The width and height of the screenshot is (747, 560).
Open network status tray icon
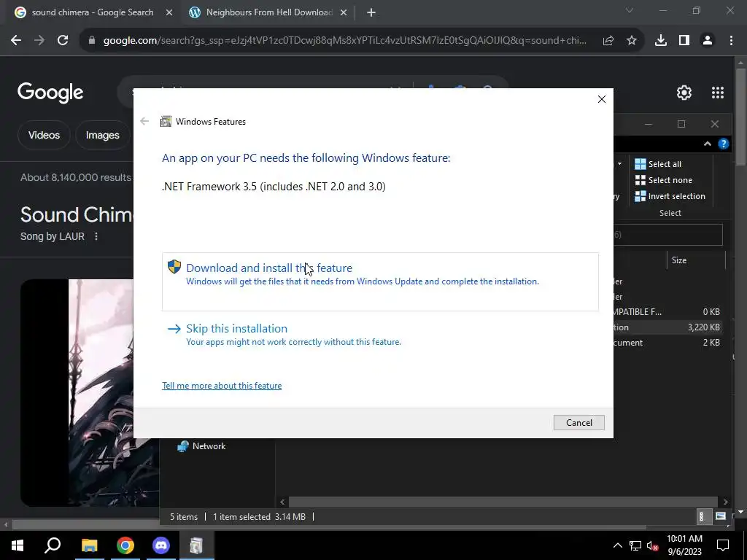(x=635, y=545)
